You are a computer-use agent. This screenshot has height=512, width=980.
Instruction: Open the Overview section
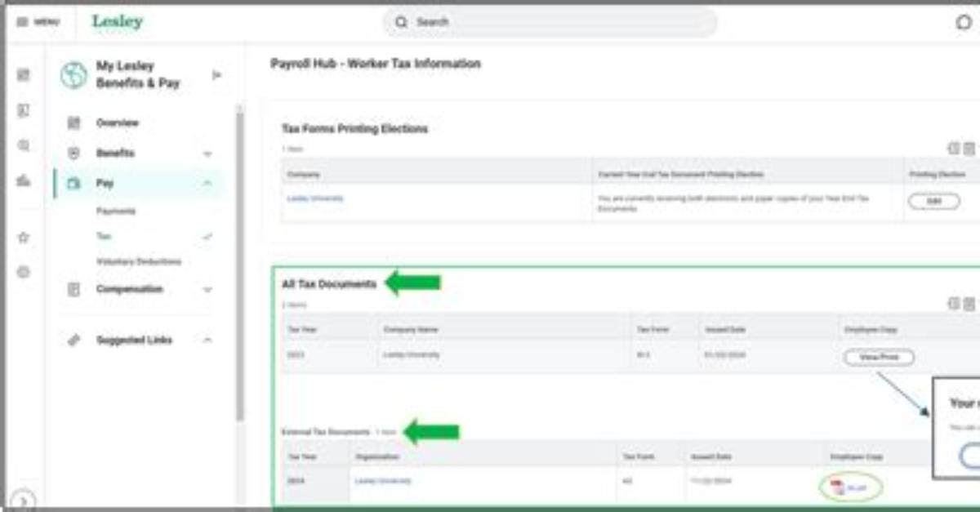click(x=118, y=122)
